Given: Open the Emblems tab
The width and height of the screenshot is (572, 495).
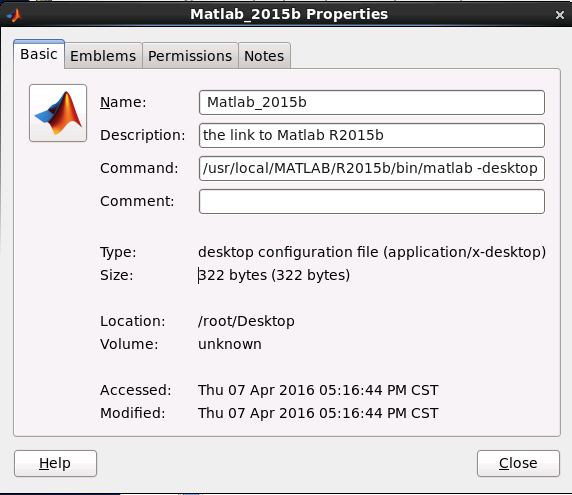Looking at the screenshot, I should 103,56.
